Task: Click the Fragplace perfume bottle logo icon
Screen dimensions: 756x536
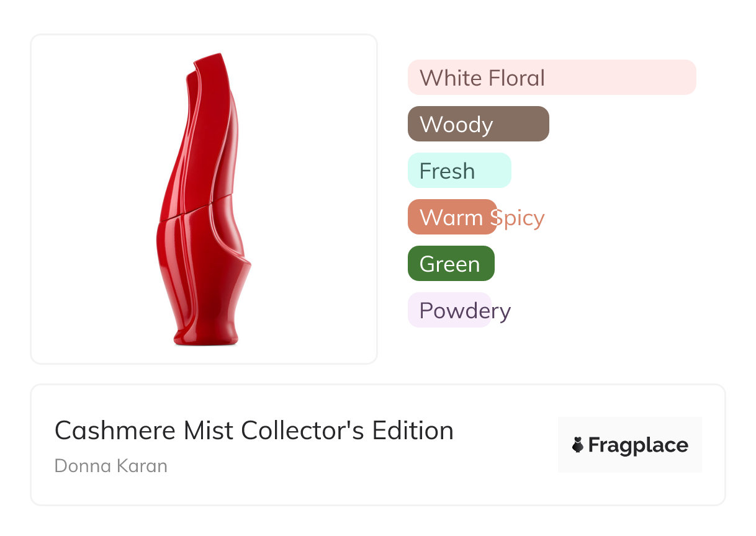Action: tap(578, 445)
